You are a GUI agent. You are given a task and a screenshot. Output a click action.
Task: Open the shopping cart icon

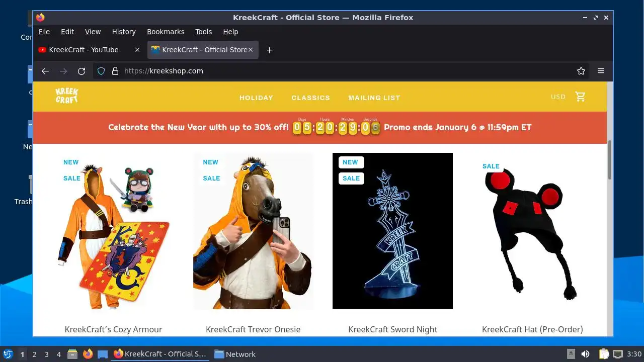coord(580,97)
